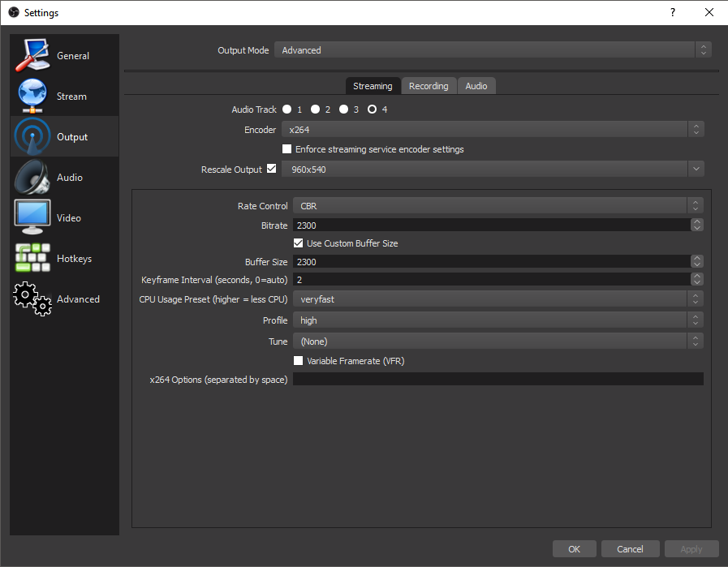Click the OK button
The height and width of the screenshot is (567, 728).
click(x=575, y=549)
